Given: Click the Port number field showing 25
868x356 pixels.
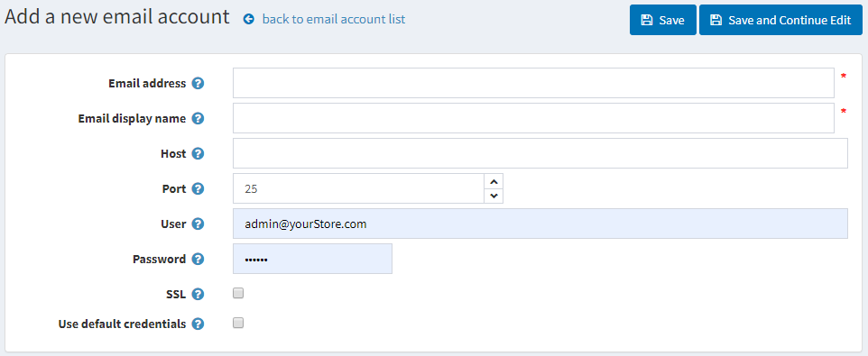Looking at the screenshot, I should tap(359, 188).
